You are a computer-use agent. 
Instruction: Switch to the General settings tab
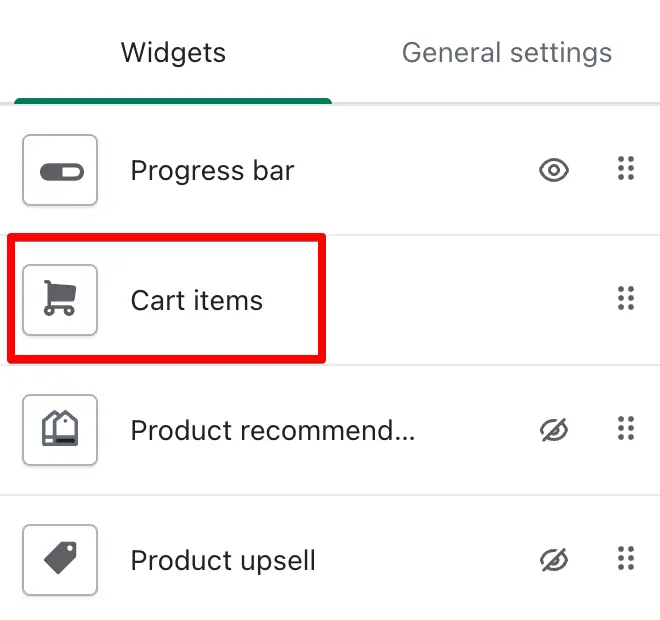(x=507, y=53)
